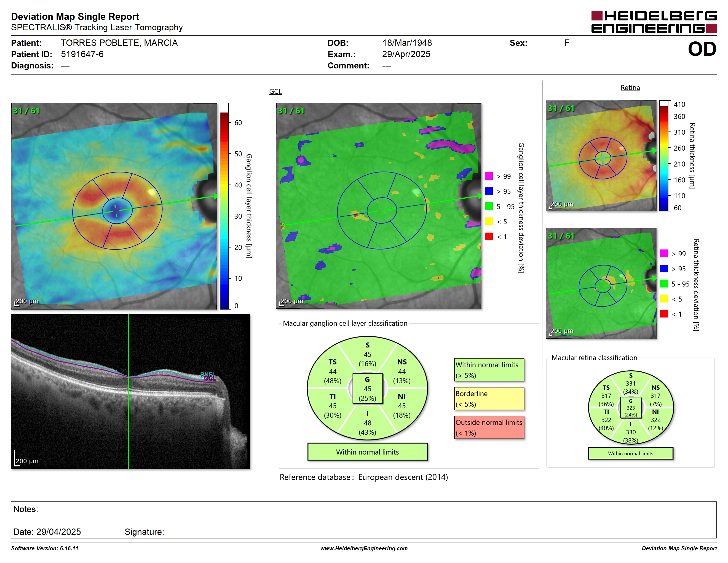Click the Date: 29/04/2025 text
The image size is (728, 563).
pos(47,532)
